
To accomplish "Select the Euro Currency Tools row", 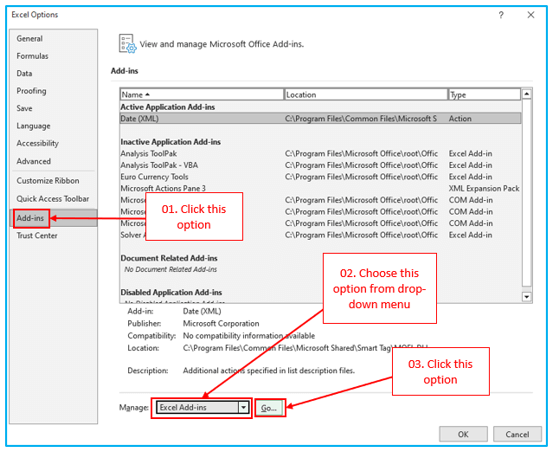I will click(x=320, y=177).
